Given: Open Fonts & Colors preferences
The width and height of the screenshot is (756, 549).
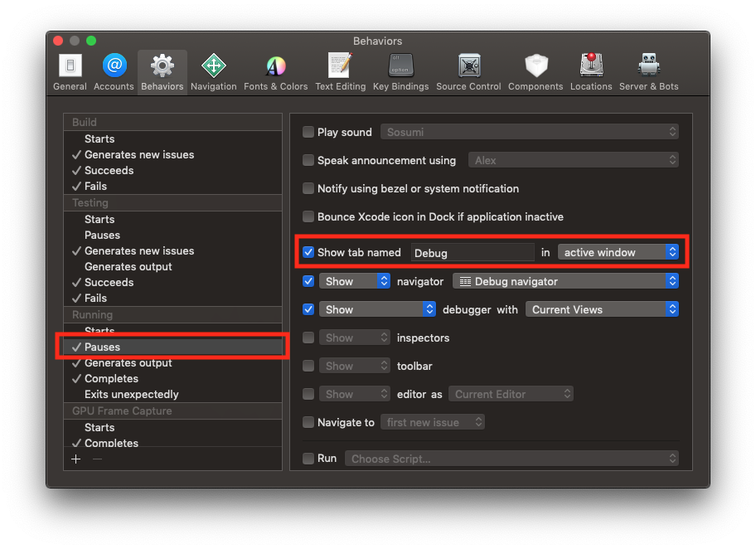Looking at the screenshot, I should 275,70.
